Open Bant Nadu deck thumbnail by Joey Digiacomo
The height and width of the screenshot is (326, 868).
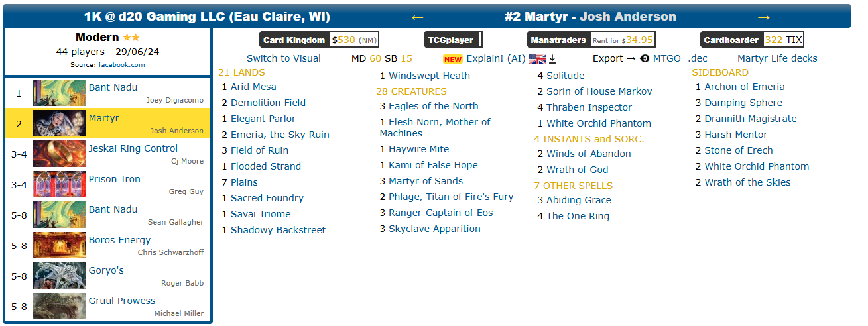click(x=60, y=93)
